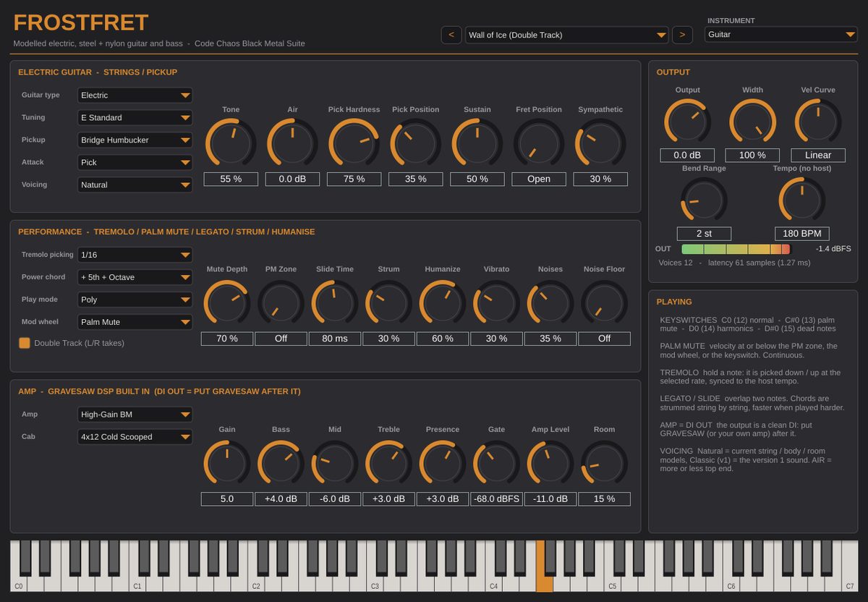Viewport: 868px width, 602px height.
Task: Click the Fret Position knob
Action: 539,143
